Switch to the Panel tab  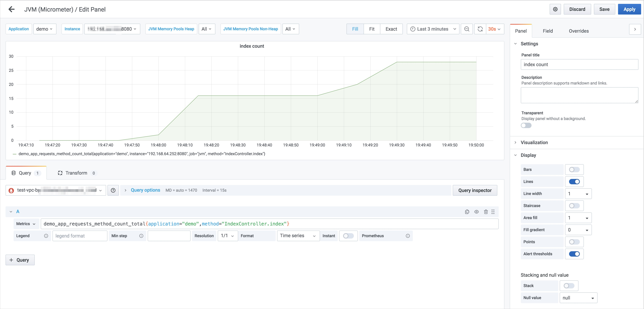click(x=521, y=31)
